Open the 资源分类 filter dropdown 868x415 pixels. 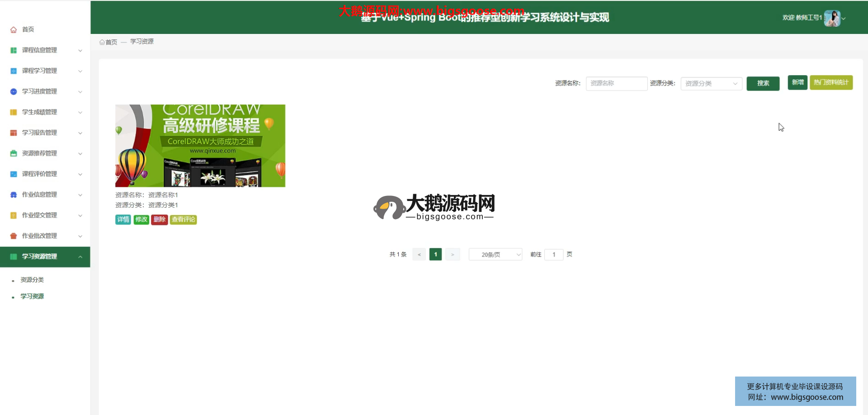[x=711, y=83]
